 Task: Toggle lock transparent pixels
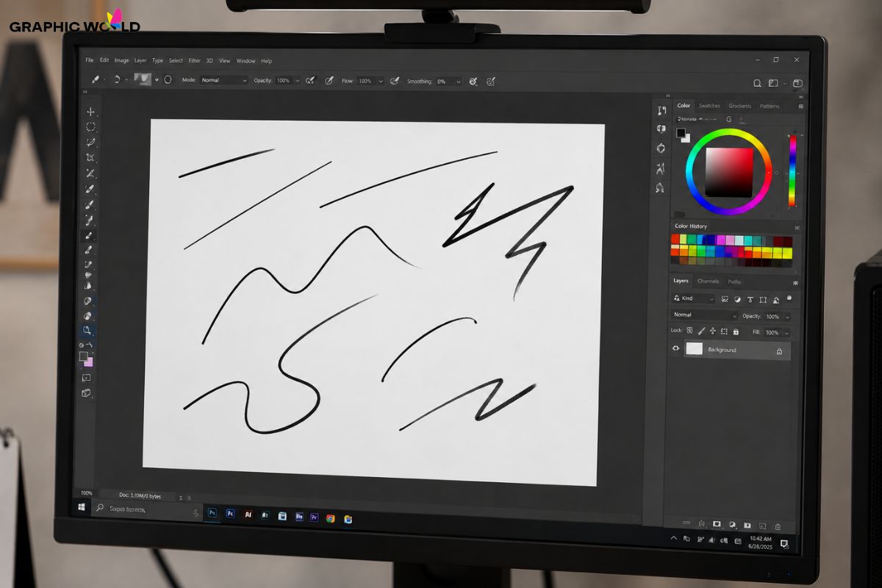click(x=689, y=331)
